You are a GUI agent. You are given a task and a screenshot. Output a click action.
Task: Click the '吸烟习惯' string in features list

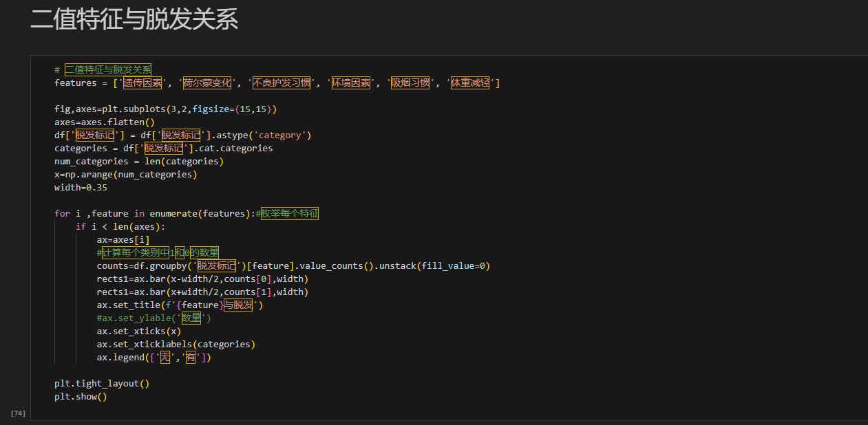pyautogui.click(x=410, y=83)
